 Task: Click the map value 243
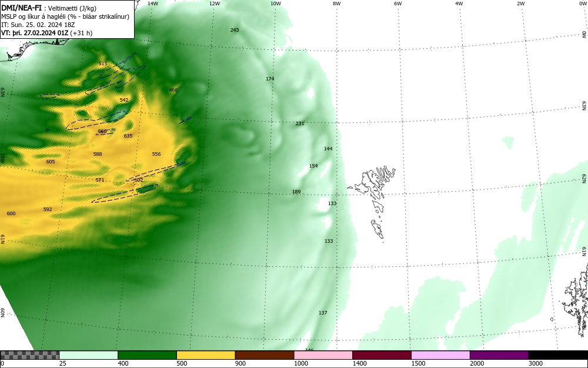235,30
